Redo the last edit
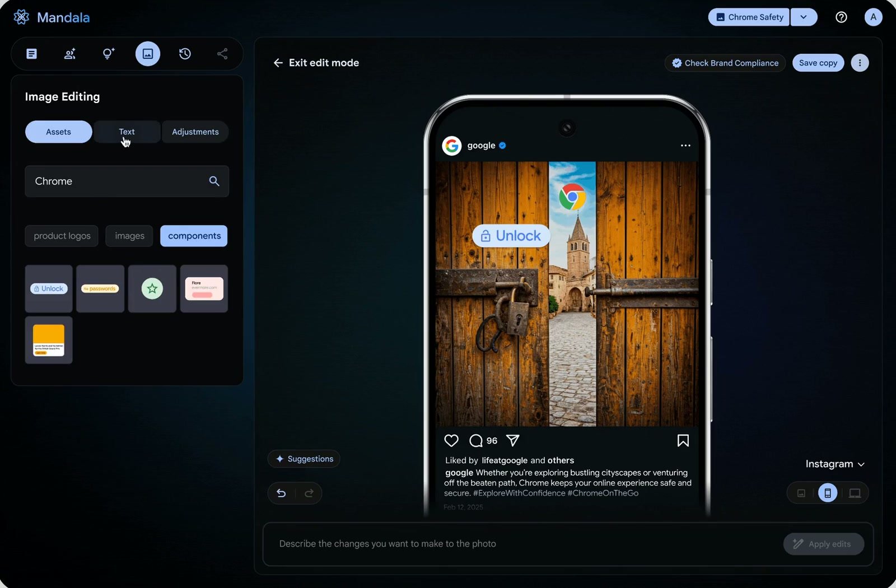 309,493
